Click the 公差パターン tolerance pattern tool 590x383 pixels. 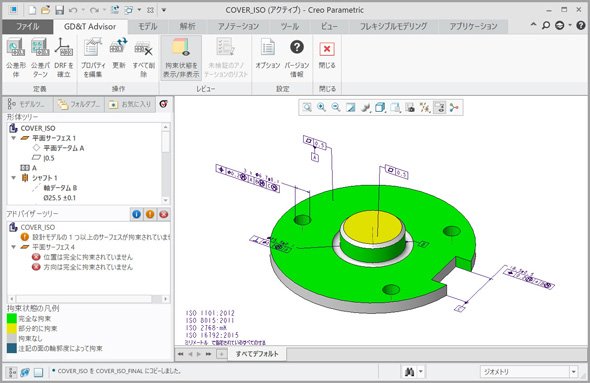(40, 58)
